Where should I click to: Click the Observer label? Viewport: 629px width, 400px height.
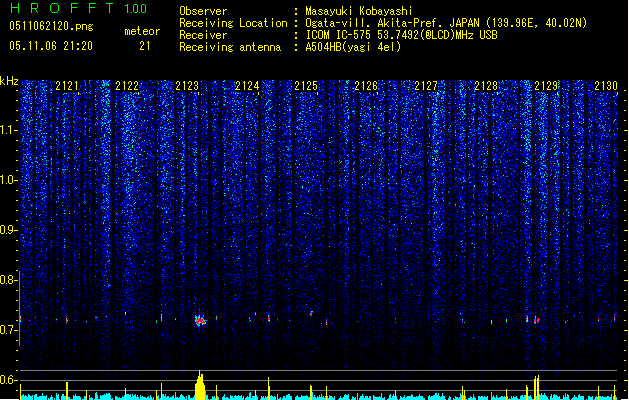(x=203, y=11)
